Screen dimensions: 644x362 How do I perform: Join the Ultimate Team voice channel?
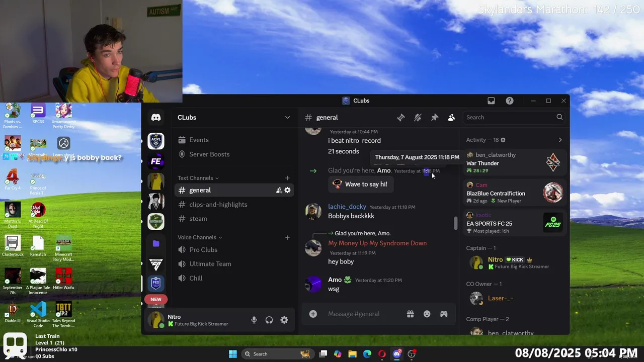(x=233, y=264)
